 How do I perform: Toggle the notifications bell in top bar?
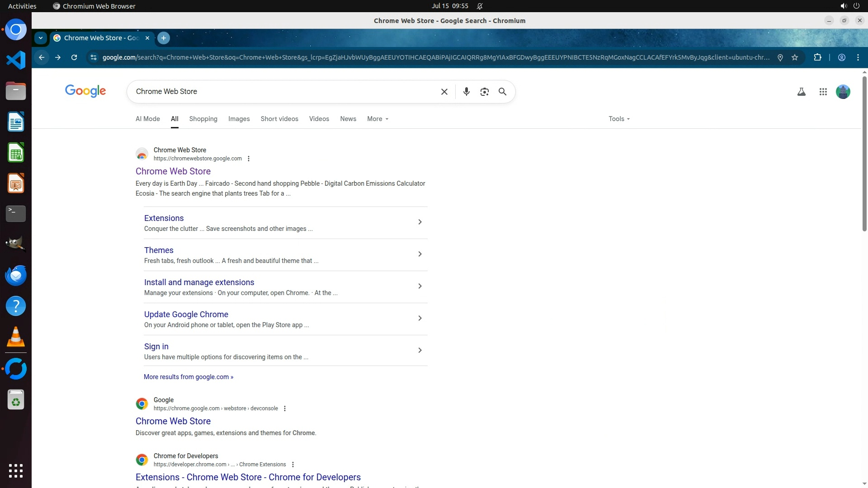480,6
